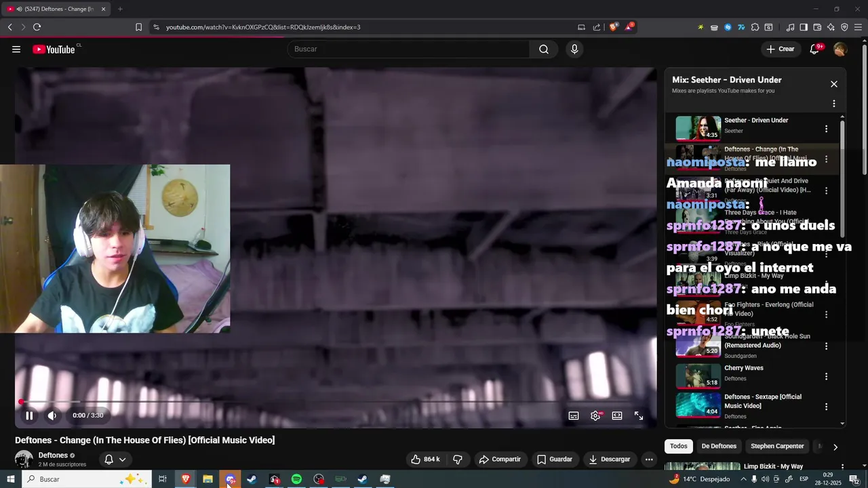
Task: Close the Mix playlist panel
Action: (834, 84)
